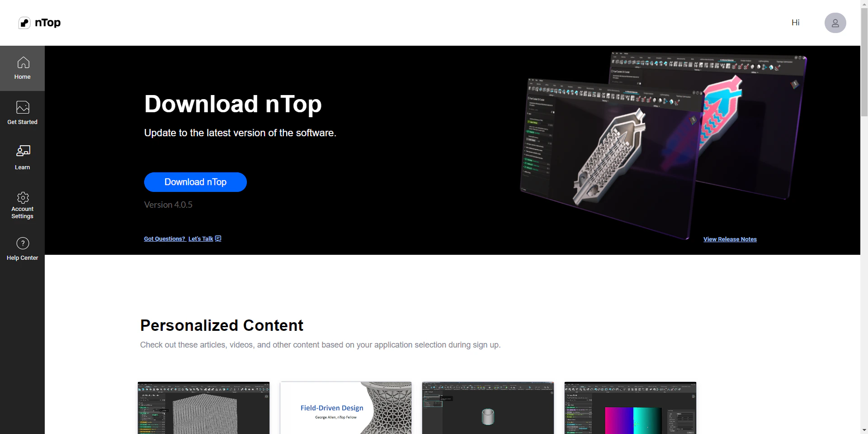Click the scrollbar down arrow

point(864,430)
